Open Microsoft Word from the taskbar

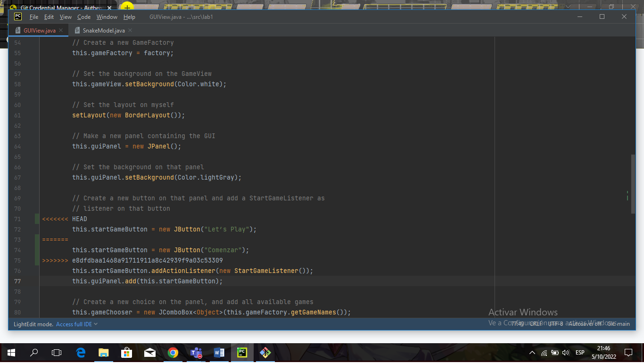[219, 352]
